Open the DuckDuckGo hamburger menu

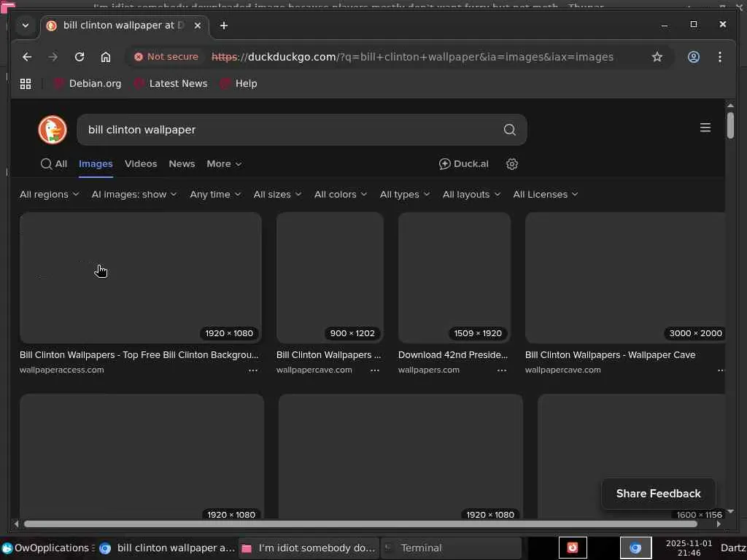point(705,128)
